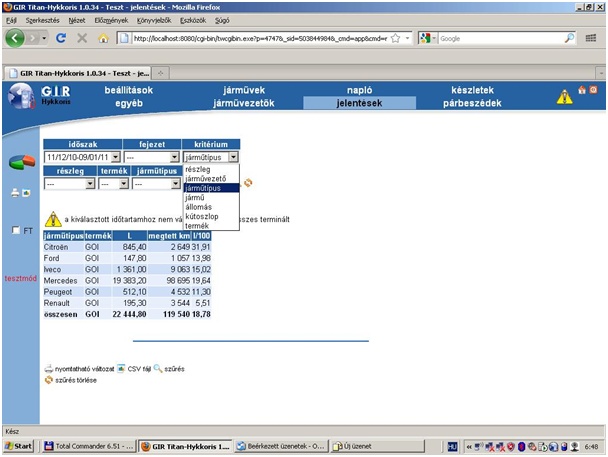The width and height of the screenshot is (608, 457).
Task: Click the printer icon in left sidebar
Action: pos(15,192)
